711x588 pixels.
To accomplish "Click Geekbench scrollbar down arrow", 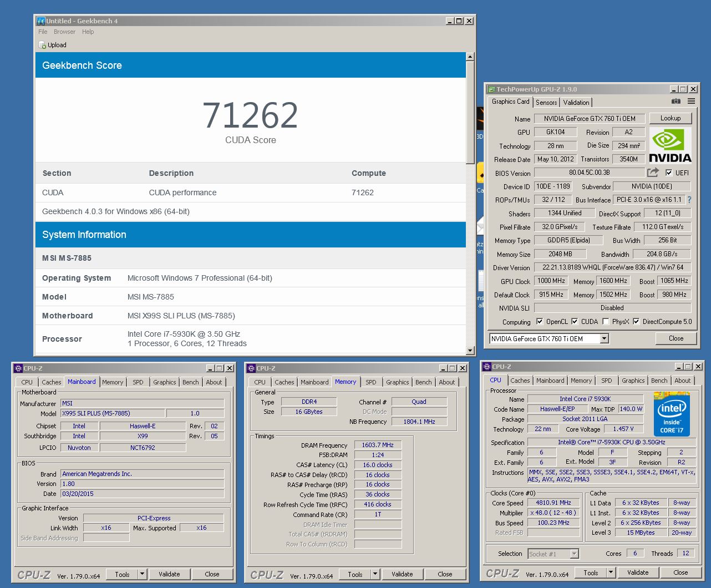I will pos(470,350).
